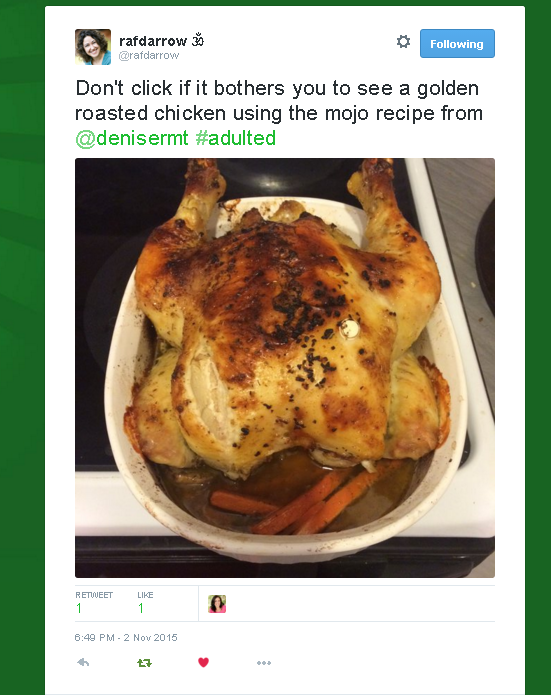The image size is (551, 695).
Task: Open the @denisermt mention link
Action: pyautogui.click(x=132, y=138)
